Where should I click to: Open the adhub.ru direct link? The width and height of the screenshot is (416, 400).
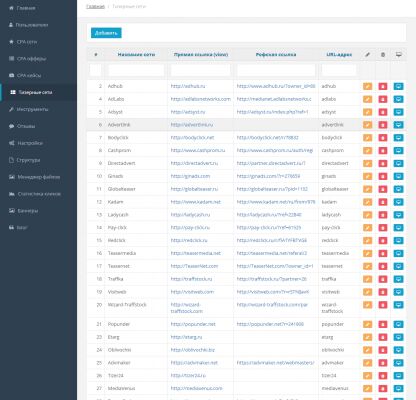[x=188, y=86]
